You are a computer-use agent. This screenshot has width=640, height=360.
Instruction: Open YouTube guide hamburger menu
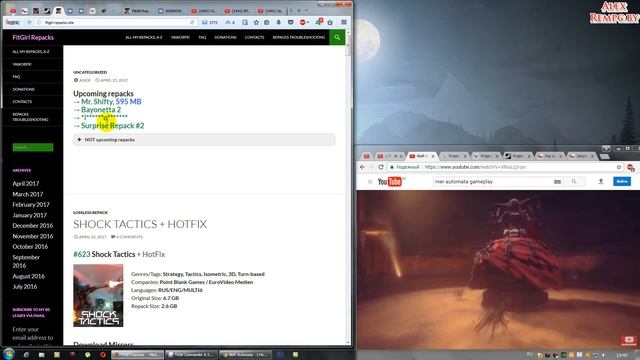pos(370,182)
